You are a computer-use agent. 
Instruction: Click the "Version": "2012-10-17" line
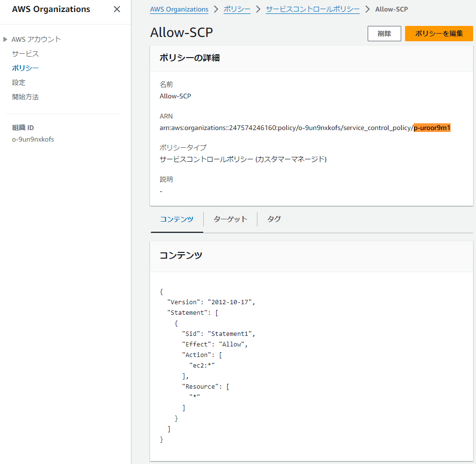(x=211, y=302)
